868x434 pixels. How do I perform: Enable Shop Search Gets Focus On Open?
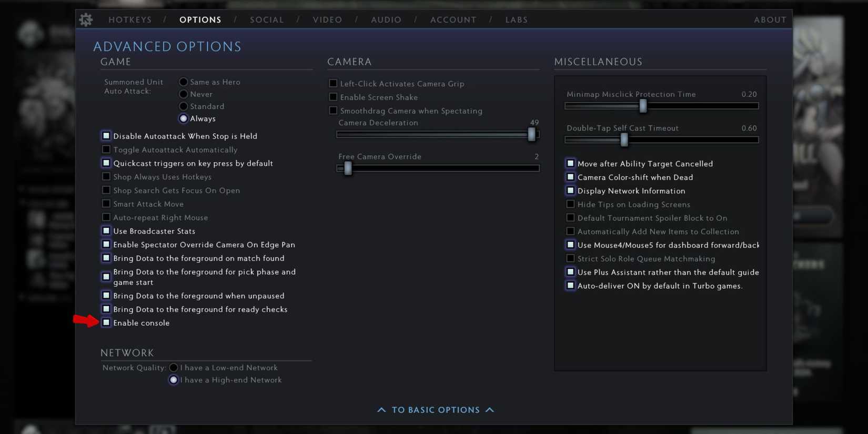(106, 190)
